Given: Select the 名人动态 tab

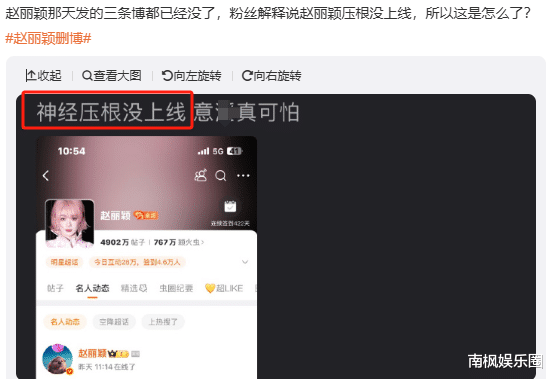Looking at the screenshot, I should click(x=92, y=288).
